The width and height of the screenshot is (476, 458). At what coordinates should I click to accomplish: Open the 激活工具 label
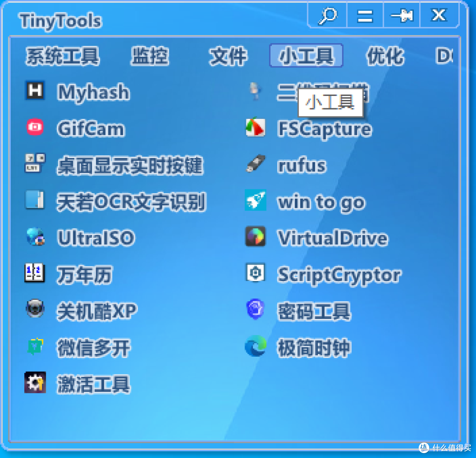coord(94,384)
